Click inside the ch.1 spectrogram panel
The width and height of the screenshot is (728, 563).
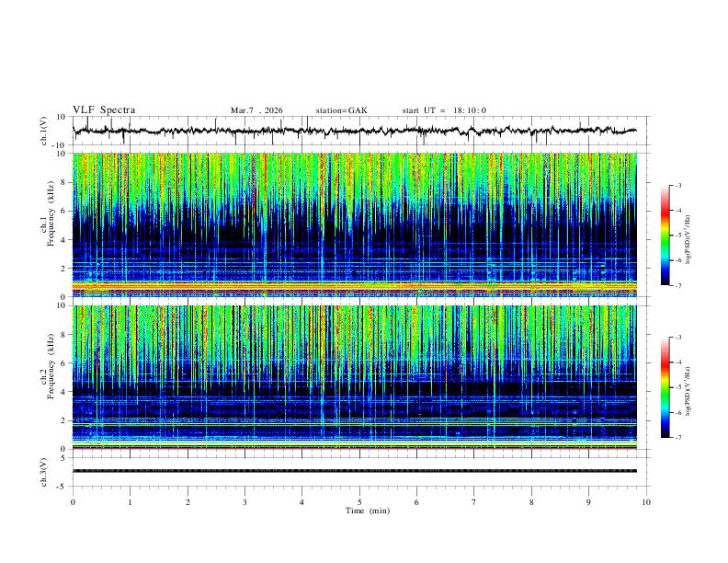[355, 224]
